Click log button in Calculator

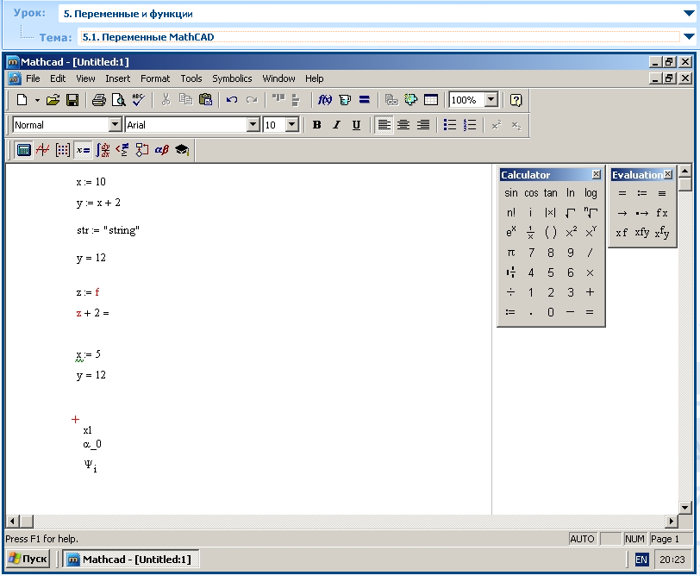coord(591,193)
